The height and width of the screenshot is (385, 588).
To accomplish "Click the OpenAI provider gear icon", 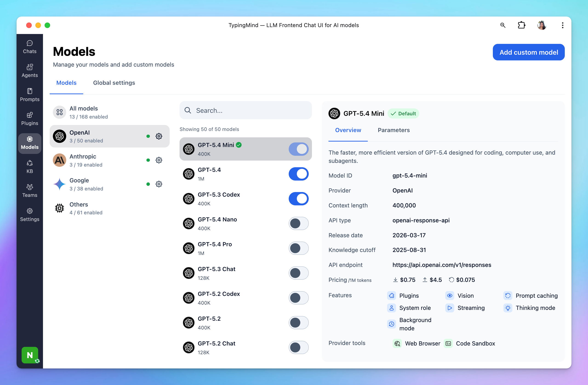I will (x=159, y=136).
